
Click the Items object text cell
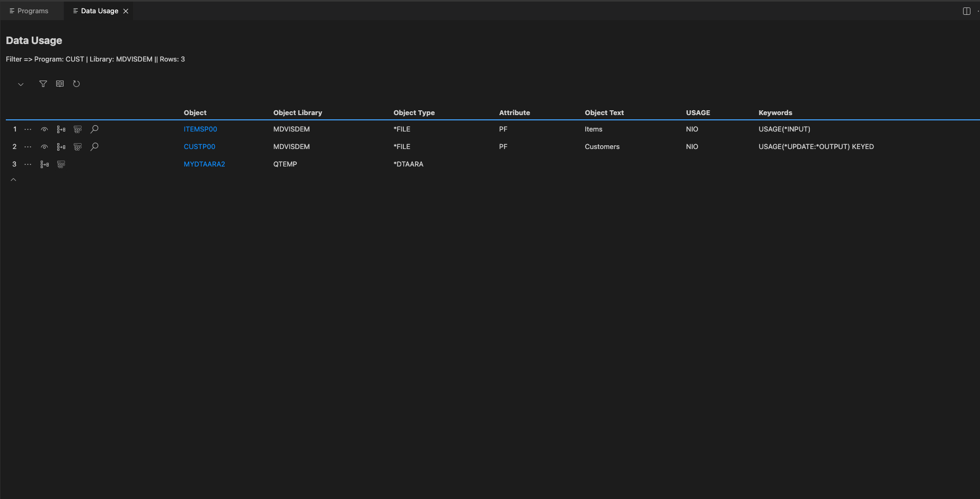coord(594,129)
